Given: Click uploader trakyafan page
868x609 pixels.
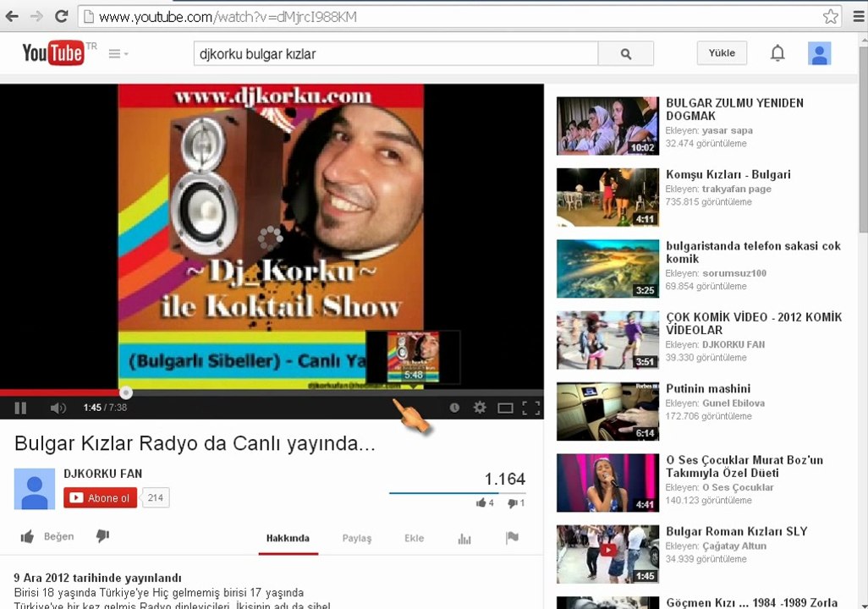Looking at the screenshot, I should click(737, 189).
